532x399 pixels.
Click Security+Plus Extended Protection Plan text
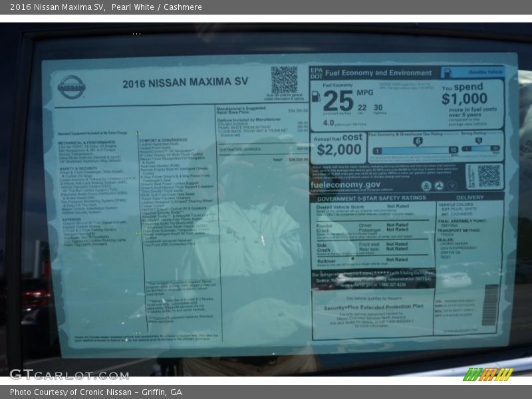373,307
